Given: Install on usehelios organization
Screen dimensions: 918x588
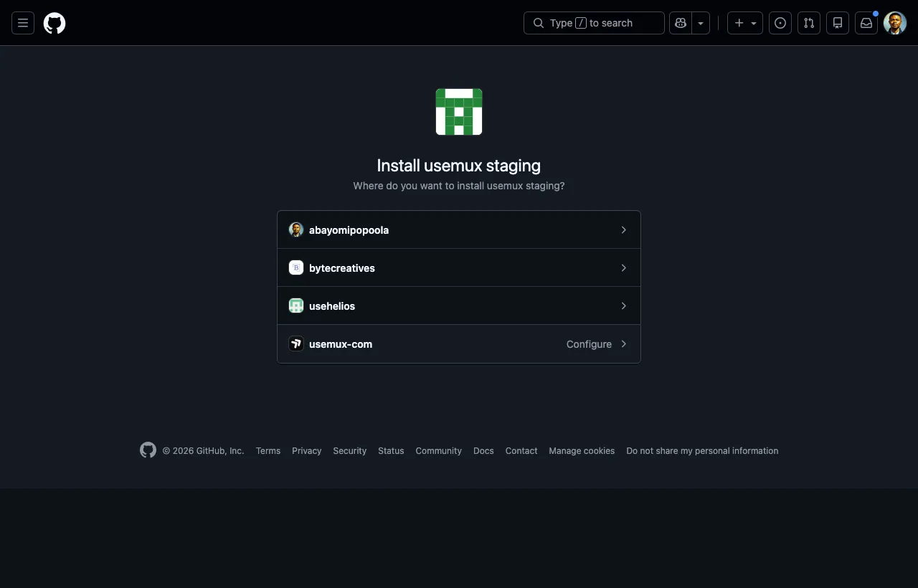Looking at the screenshot, I should [x=459, y=306].
